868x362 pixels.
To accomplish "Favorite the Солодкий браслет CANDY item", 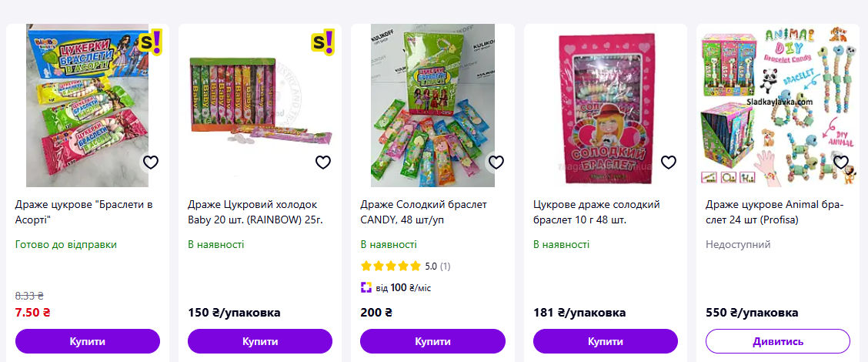I will pyautogui.click(x=496, y=163).
